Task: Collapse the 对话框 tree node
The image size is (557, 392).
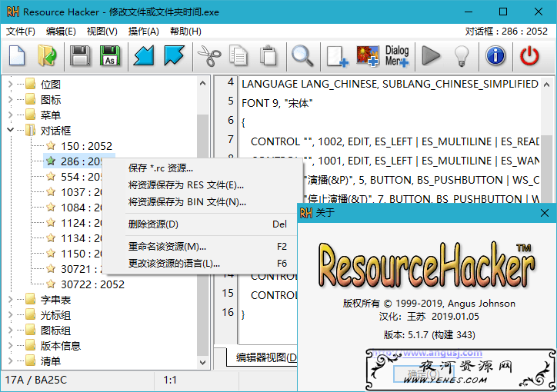Action: (x=10, y=130)
